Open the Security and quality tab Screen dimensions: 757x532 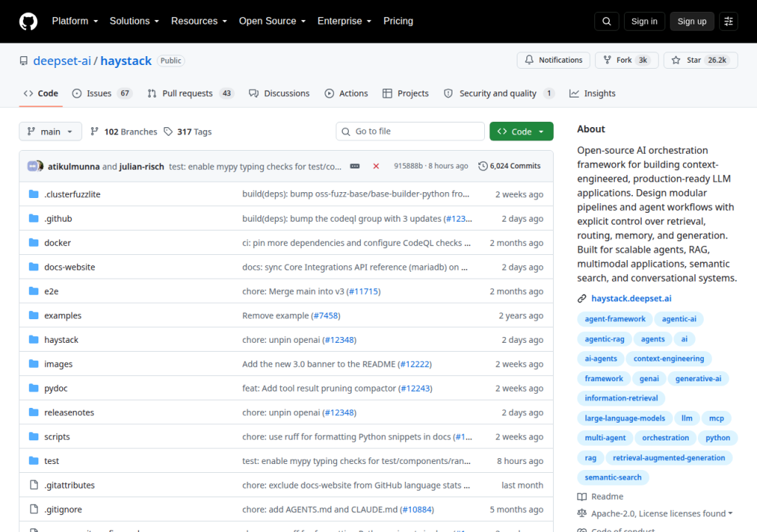tap(499, 94)
